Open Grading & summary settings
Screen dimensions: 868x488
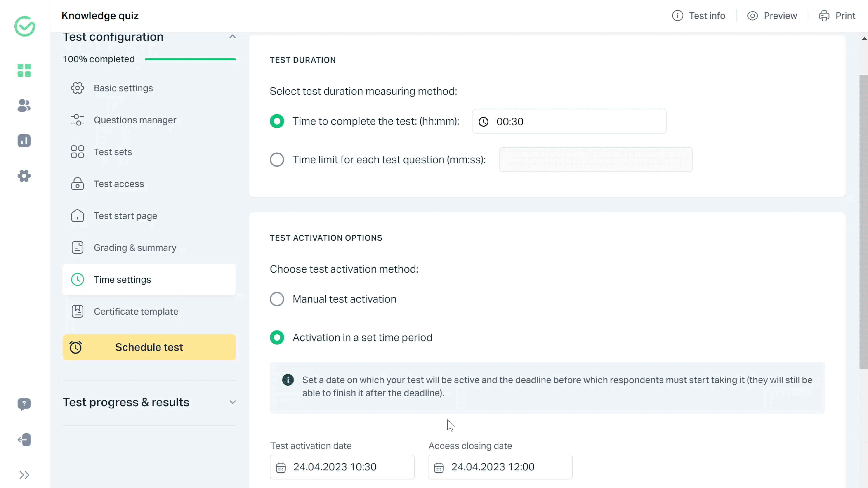pyautogui.click(x=135, y=248)
